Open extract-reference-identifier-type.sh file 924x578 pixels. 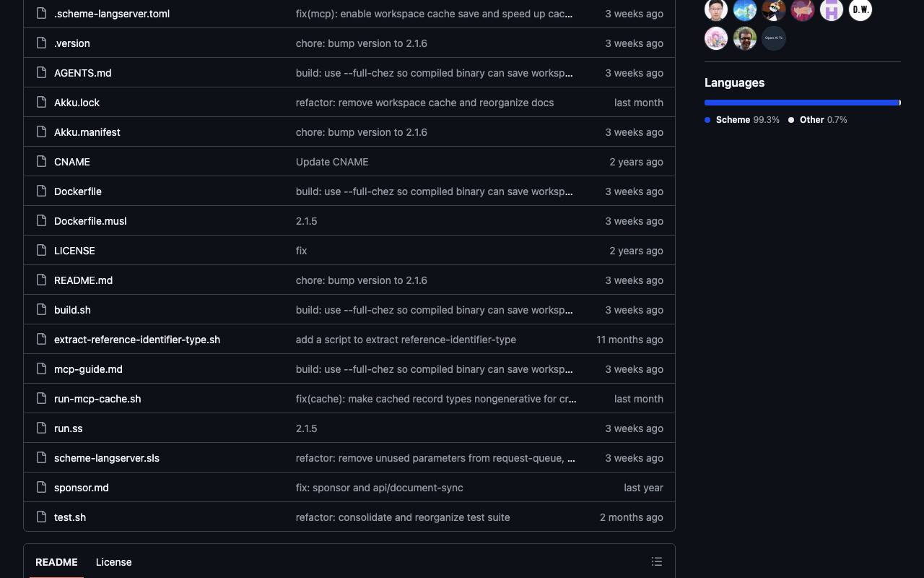(x=137, y=340)
